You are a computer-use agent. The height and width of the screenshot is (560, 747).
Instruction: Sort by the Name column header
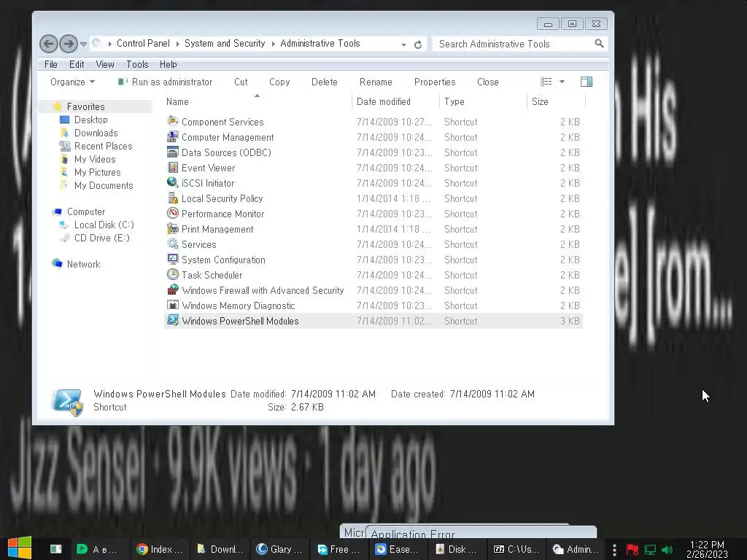(x=258, y=101)
